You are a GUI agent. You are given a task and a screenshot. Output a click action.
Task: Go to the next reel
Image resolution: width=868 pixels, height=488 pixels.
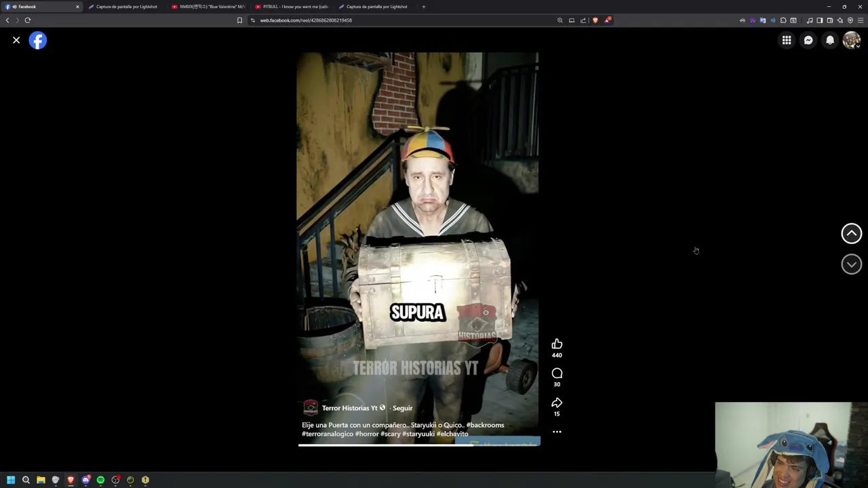[852, 264]
